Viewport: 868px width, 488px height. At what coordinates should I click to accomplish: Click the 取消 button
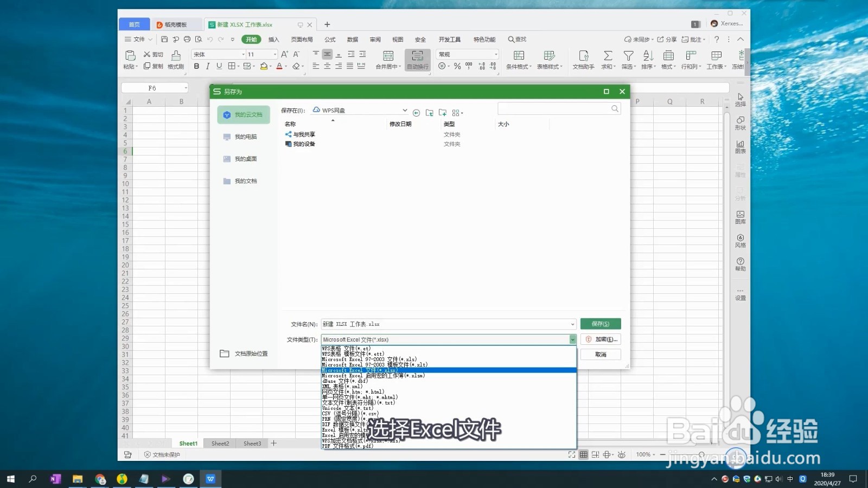click(x=601, y=354)
